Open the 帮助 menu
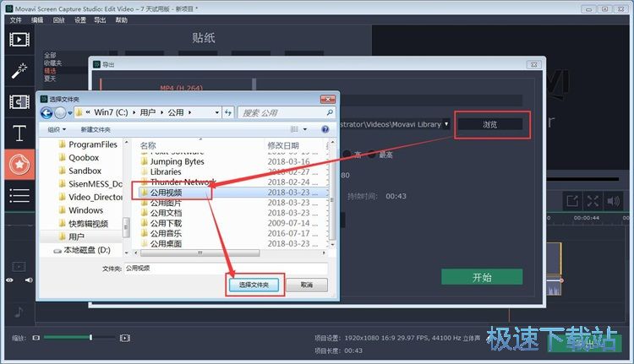This screenshot has height=364, width=634. point(121,19)
